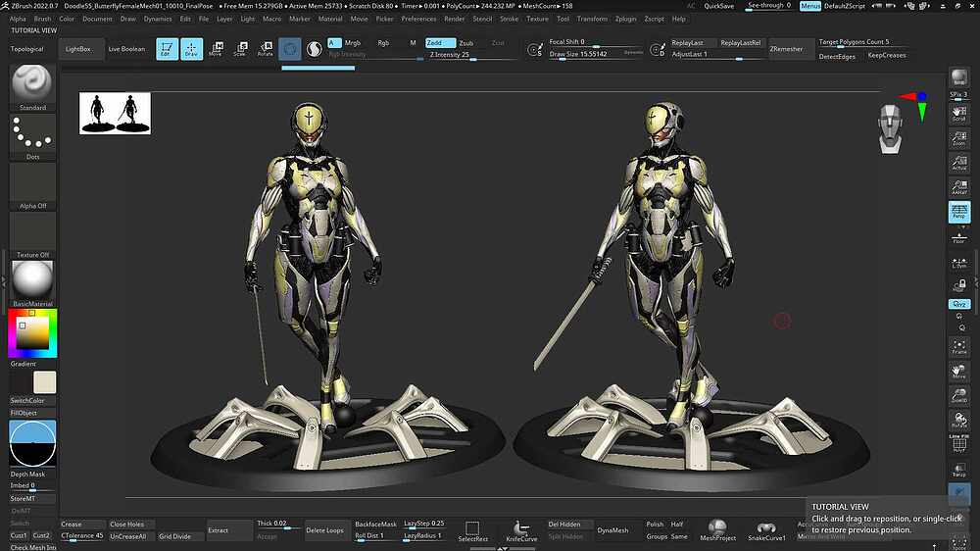Open the Standard brush picker
980x551 pixels.
point(32,87)
